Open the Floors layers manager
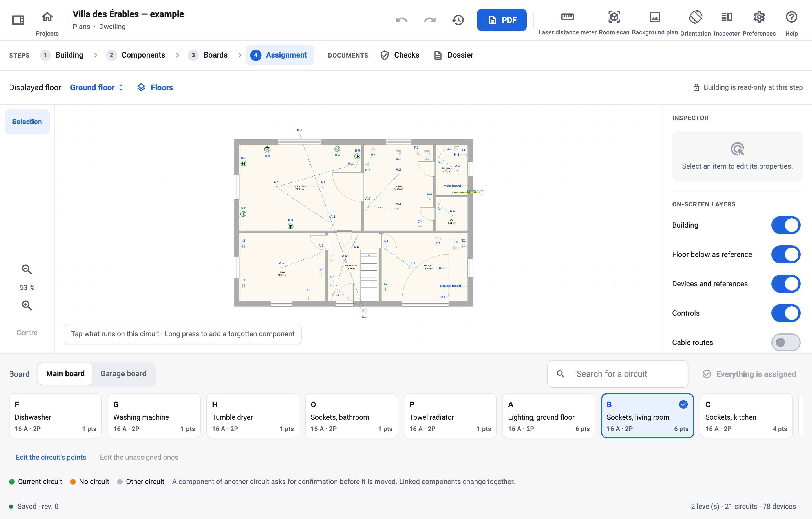This screenshot has width=812, height=519. pyautogui.click(x=155, y=87)
